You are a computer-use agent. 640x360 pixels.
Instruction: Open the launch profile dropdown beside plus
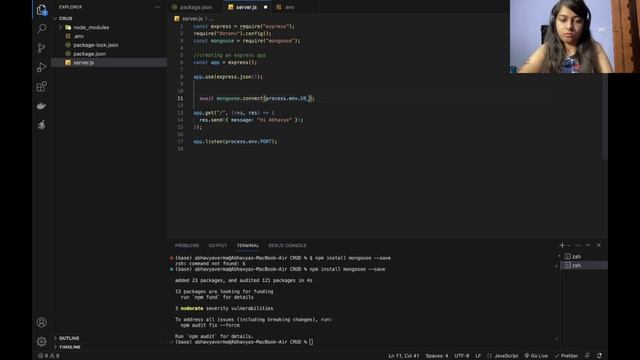569,245
